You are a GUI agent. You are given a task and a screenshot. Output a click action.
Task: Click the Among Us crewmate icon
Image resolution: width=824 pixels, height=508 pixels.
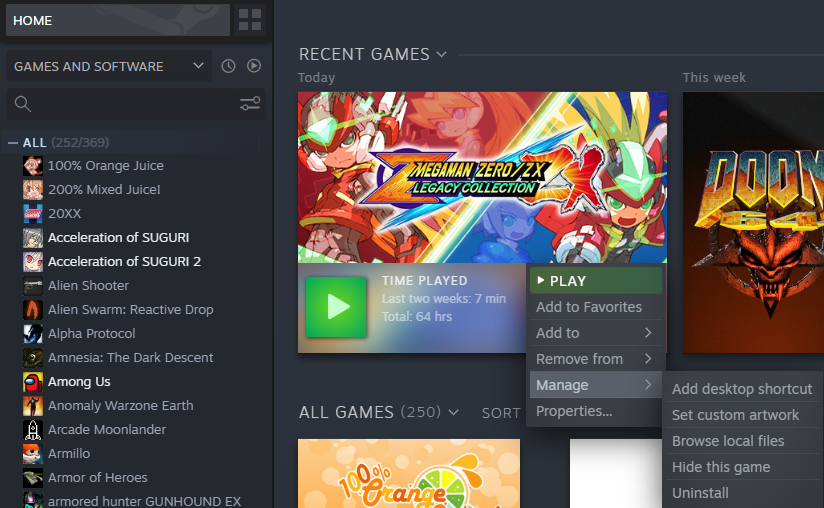(x=33, y=382)
